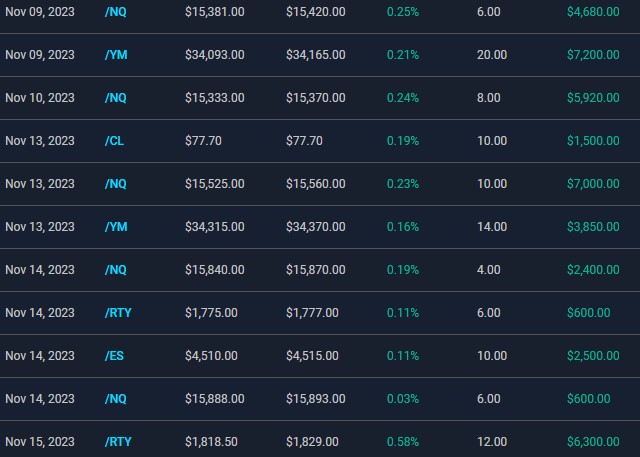
Task: Click the 20.00 quantity cell
Action: (492, 55)
